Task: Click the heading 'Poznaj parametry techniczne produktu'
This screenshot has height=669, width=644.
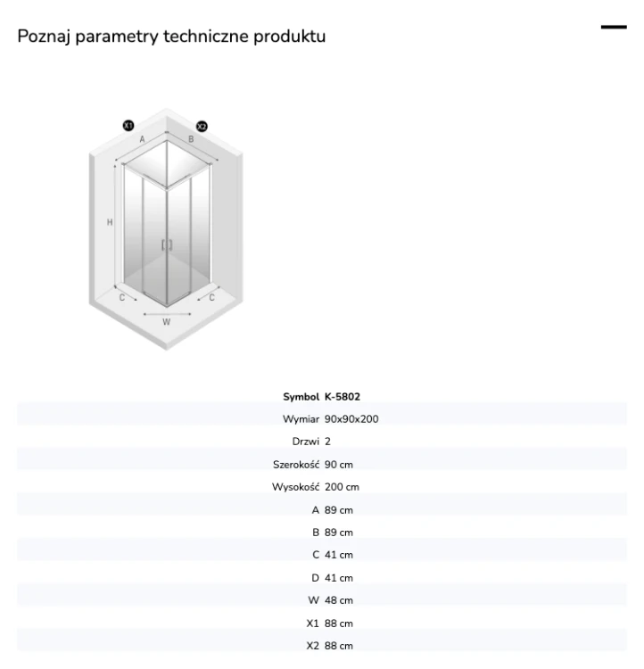Action: point(171,37)
